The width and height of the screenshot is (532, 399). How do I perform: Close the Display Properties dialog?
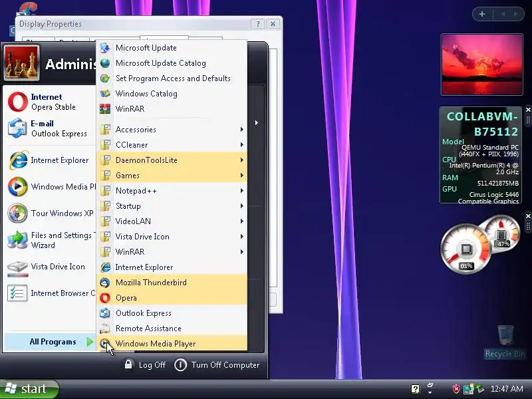pos(273,24)
